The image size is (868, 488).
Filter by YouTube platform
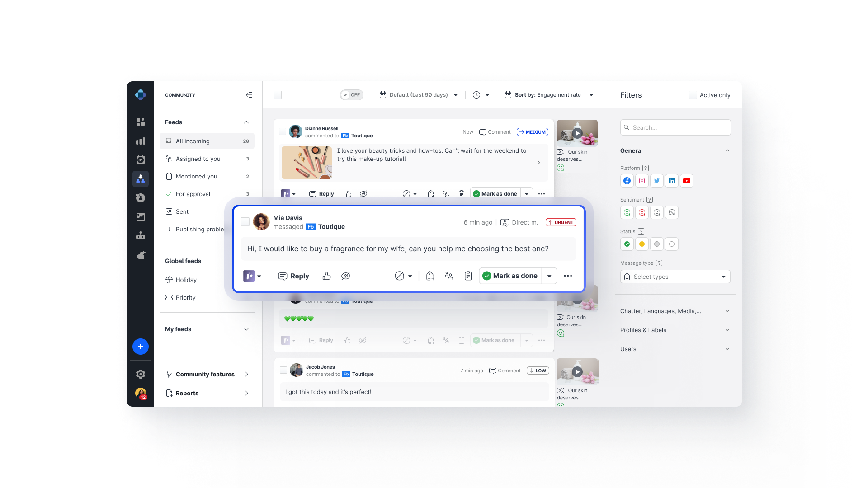[687, 181]
